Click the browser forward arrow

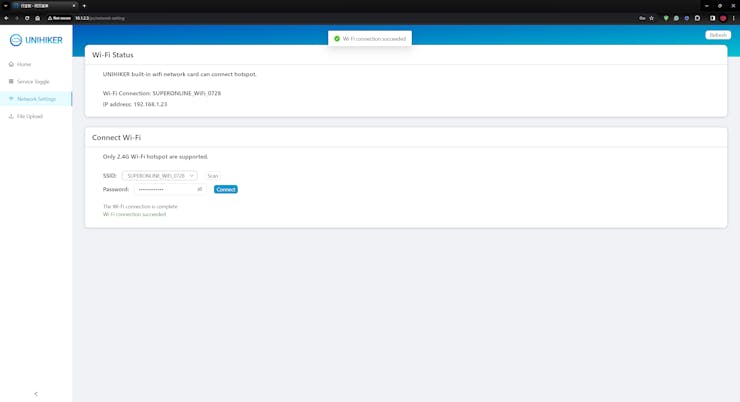coord(17,18)
